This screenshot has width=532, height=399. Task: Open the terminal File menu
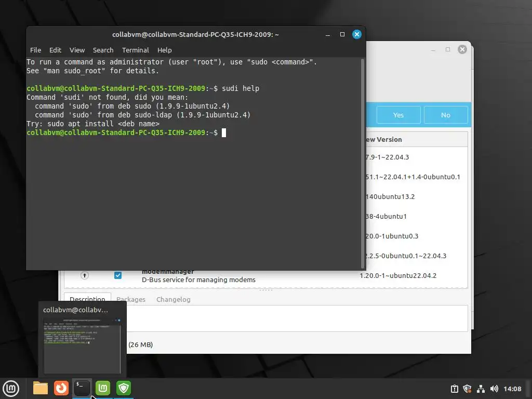pyautogui.click(x=36, y=50)
